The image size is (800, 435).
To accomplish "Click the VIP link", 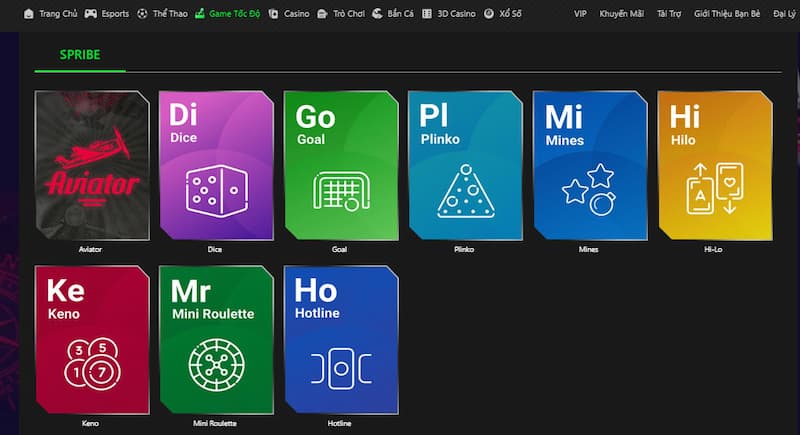I will click(x=581, y=15).
